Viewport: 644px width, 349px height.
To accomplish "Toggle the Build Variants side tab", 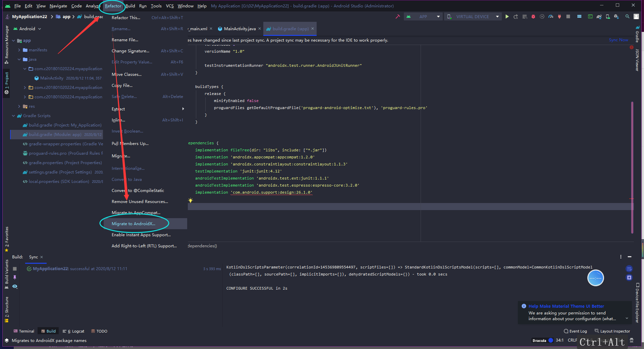I will 6,274.
